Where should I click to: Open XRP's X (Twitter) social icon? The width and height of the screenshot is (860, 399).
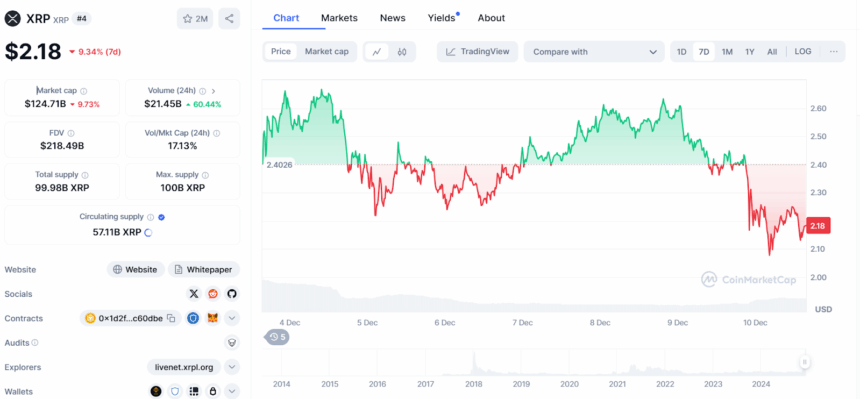(194, 294)
